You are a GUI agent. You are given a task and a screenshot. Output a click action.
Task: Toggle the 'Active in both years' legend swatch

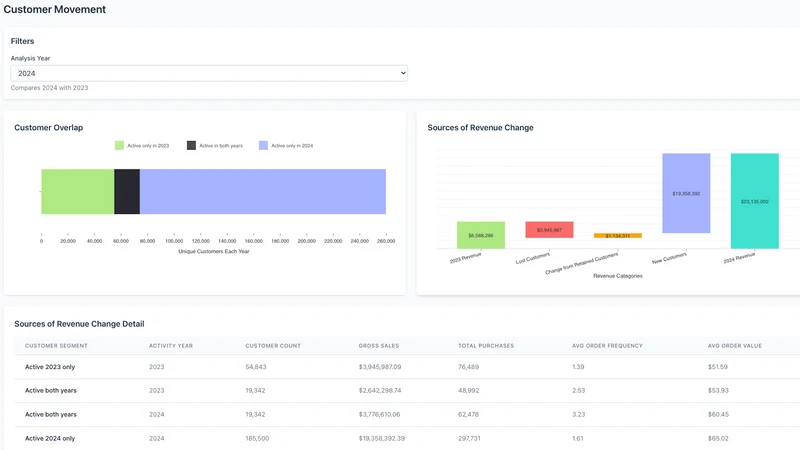coord(191,145)
